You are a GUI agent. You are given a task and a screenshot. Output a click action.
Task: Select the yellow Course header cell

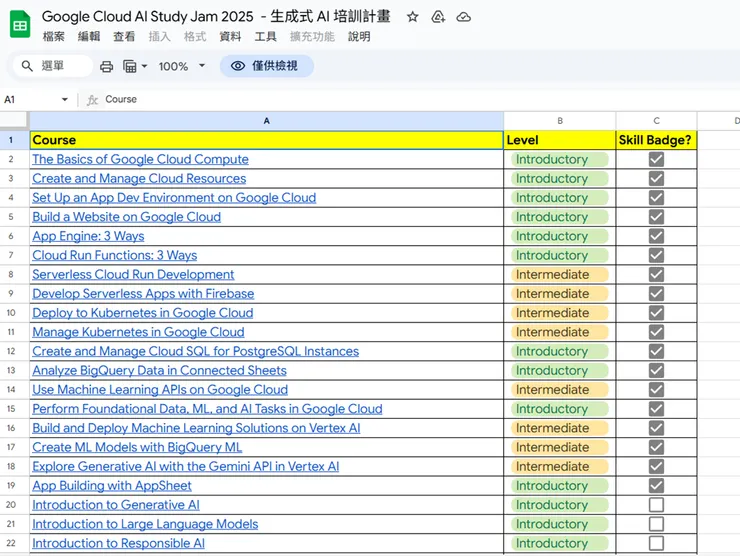267,140
